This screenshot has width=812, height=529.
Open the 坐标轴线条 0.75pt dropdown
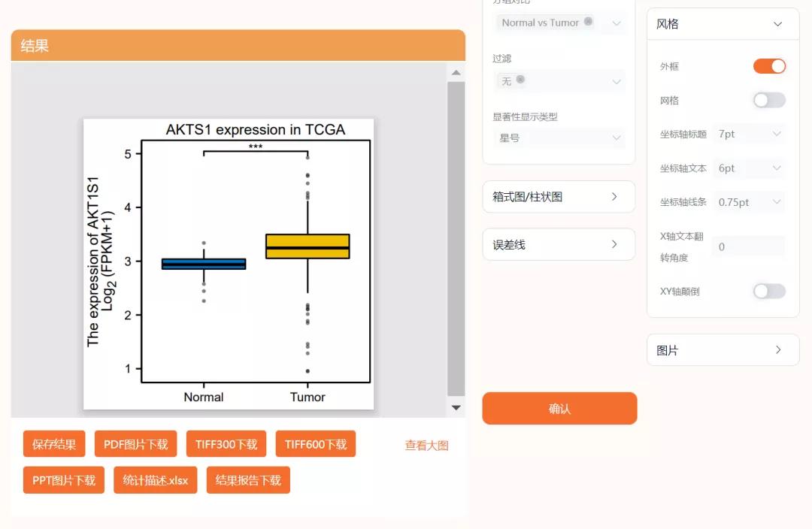coord(749,201)
